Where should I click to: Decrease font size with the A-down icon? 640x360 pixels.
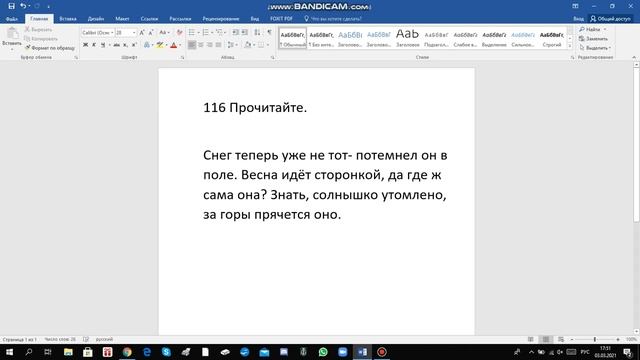151,32
